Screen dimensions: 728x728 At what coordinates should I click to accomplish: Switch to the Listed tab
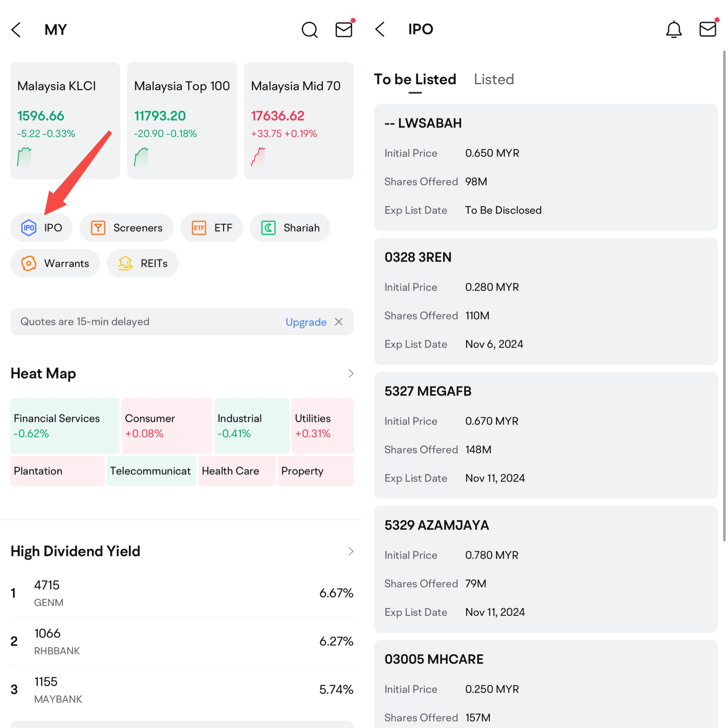[x=494, y=79]
